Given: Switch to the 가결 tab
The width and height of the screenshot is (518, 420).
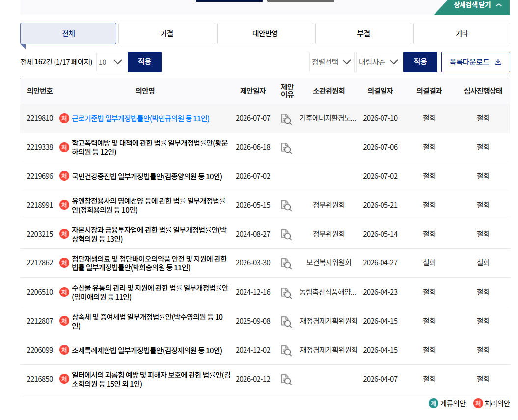Looking at the screenshot, I should click(x=166, y=33).
